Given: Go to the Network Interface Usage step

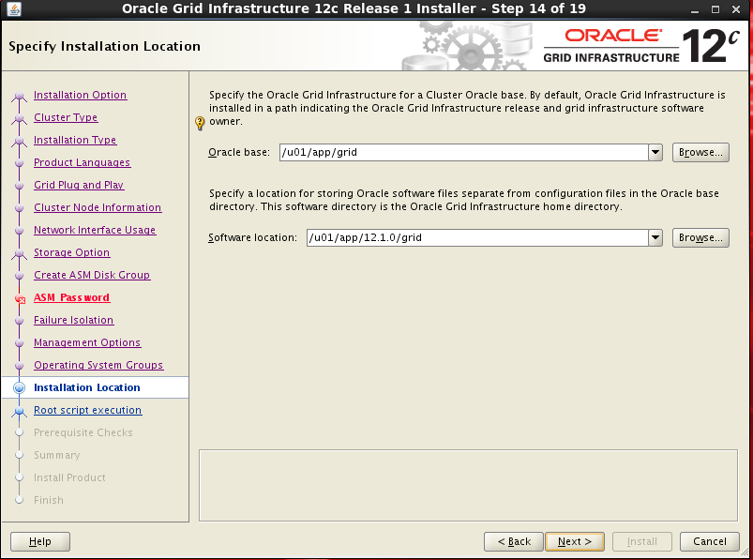Looking at the screenshot, I should pyautogui.click(x=95, y=230).
